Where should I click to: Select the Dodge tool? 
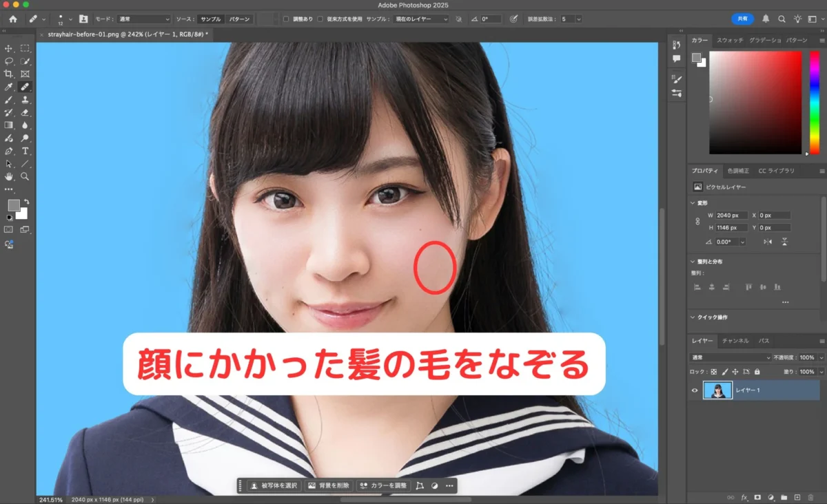[x=25, y=138]
